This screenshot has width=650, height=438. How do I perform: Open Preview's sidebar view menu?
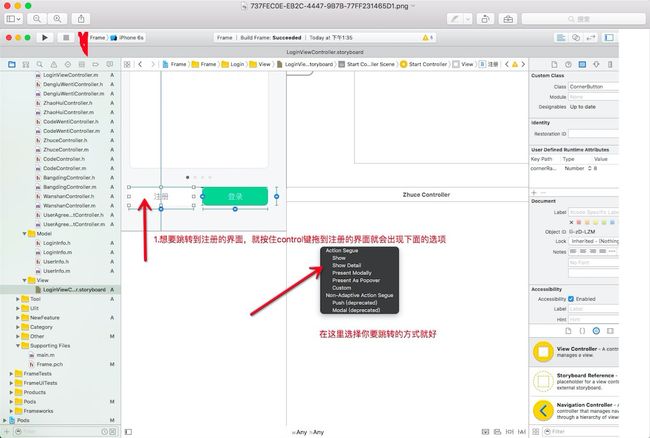click(13, 19)
